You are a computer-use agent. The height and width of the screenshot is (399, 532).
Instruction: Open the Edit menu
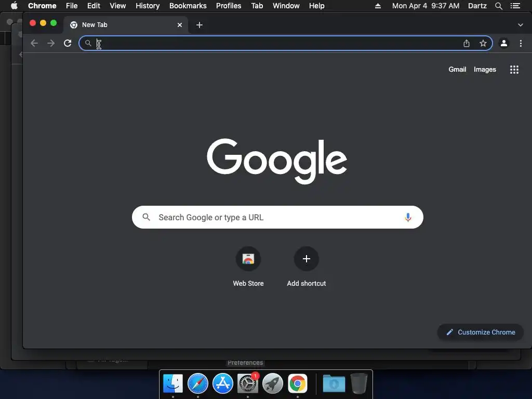(94, 6)
